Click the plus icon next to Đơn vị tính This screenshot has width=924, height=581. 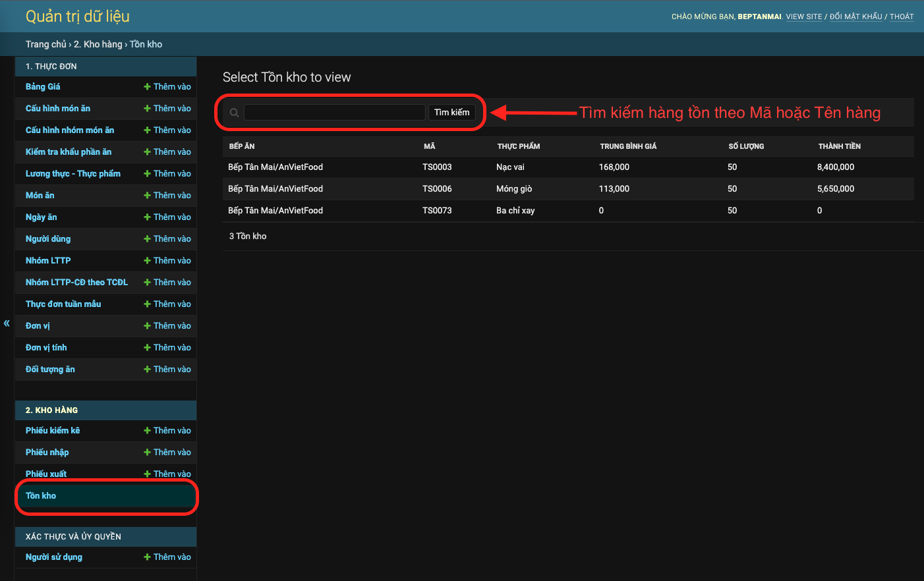[148, 347]
